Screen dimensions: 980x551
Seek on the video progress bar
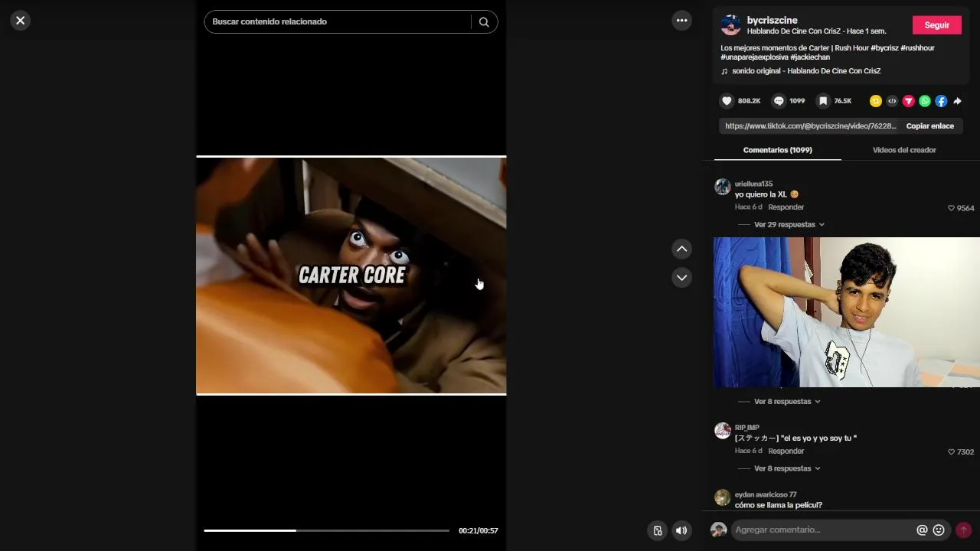327,530
